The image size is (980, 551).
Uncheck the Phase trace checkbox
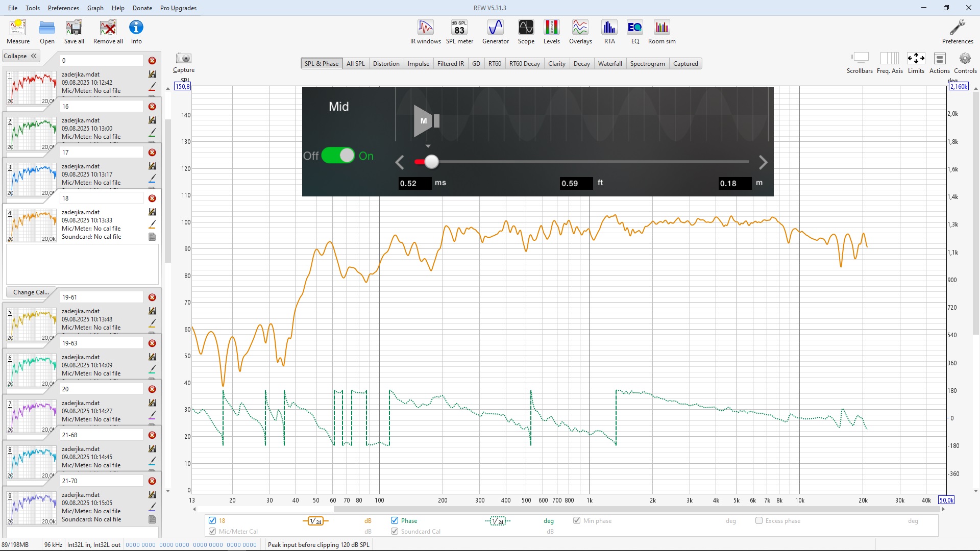tap(395, 520)
